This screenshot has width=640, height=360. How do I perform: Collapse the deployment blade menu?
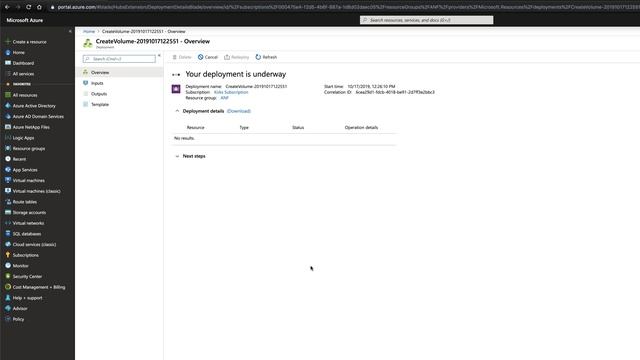point(159,56)
